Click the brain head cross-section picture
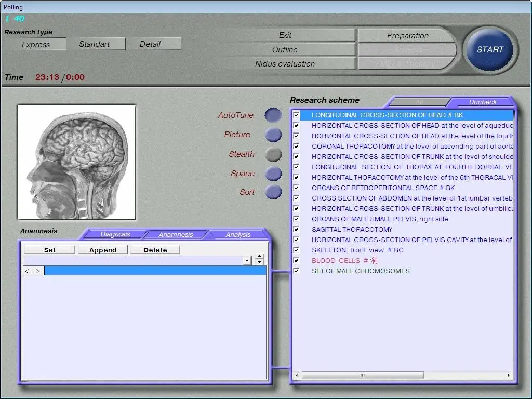Image resolution: width=532 pixels, height=399 pixels. (x=76, y=162)
